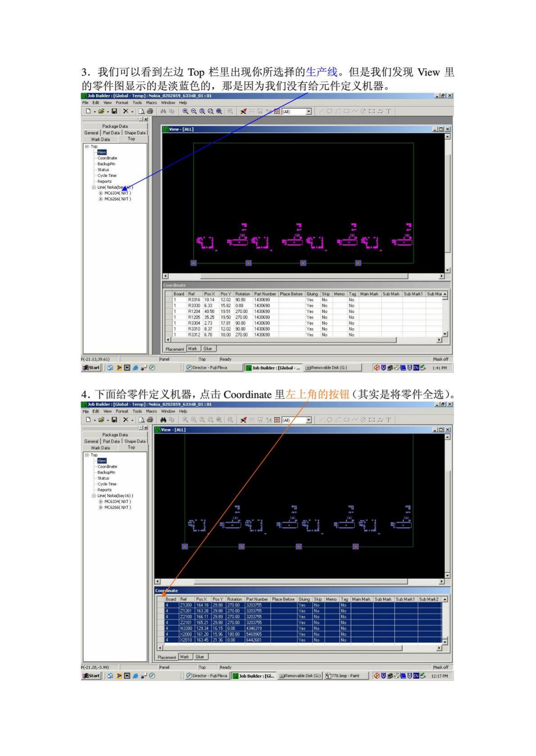Screen dimensions: 536x756
Task: Click Save disk icon in step 4 screenshot
Action: tap(114, 420)
